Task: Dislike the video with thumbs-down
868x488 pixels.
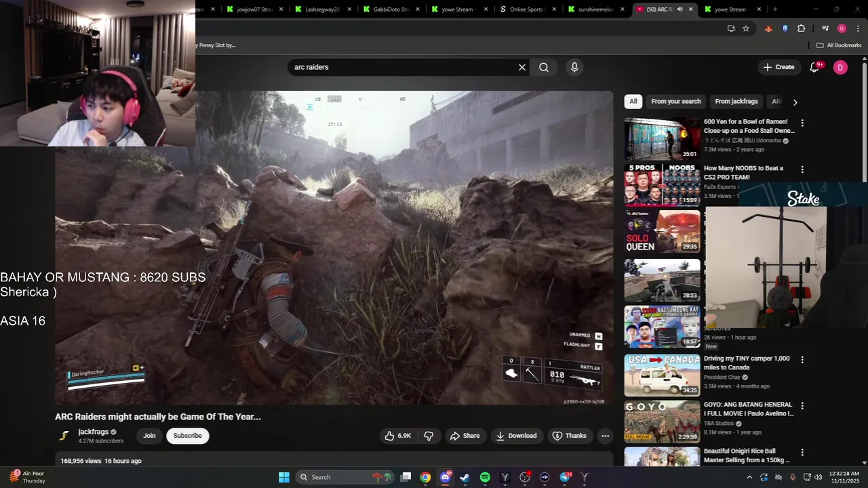Action: pyautogui.click(x=429, y=436)
